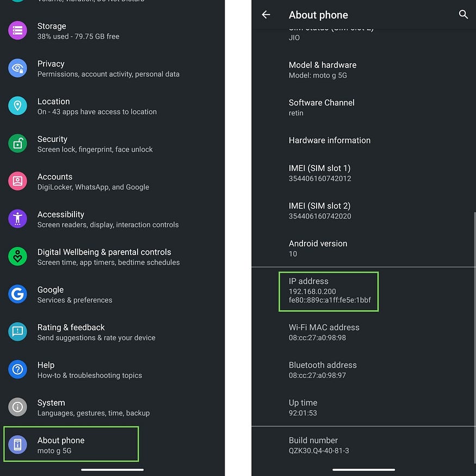Tap the Rating & feedback icon
The image size is (476, 476).
17,331
